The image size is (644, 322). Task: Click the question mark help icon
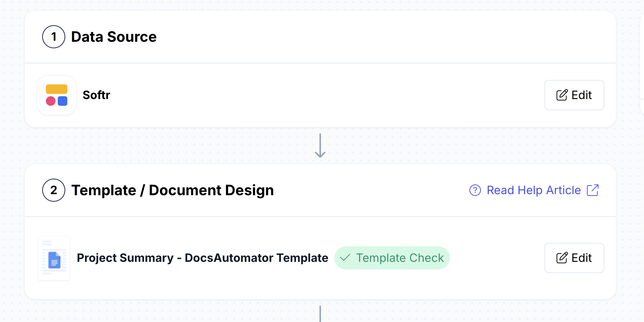475,190
